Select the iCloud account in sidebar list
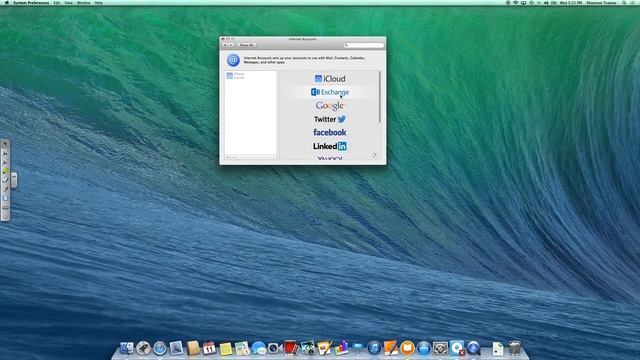 251,76
